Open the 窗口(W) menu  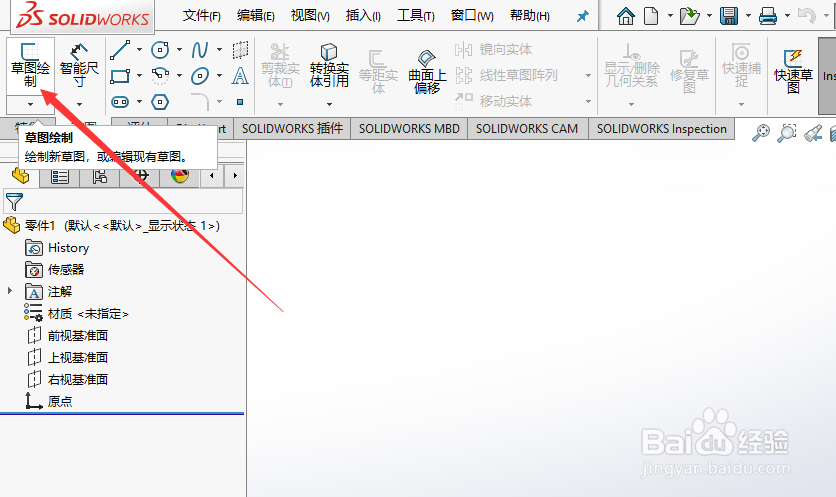click(x=472, y=16)
